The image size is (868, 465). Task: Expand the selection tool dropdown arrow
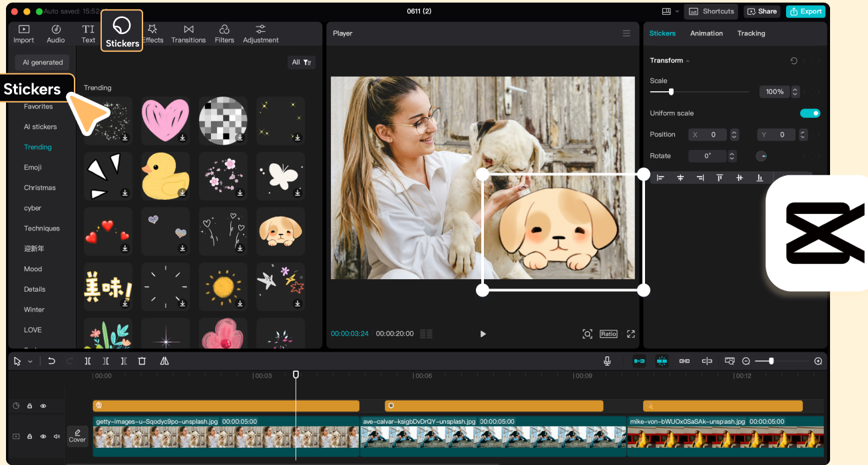pos(31,362)
